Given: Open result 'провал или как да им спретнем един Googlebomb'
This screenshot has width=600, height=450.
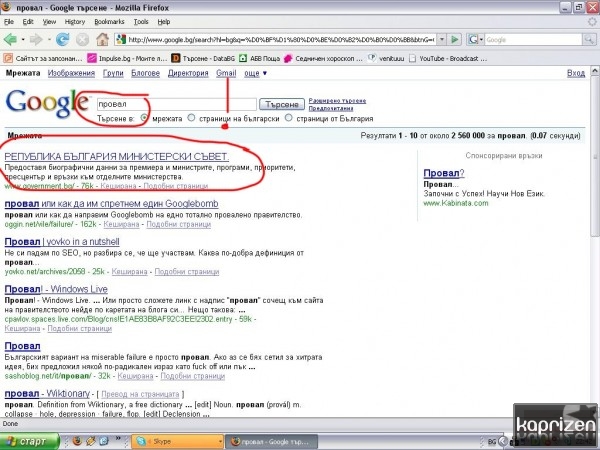Looking at the screenshot, I should tap(111, 204).
